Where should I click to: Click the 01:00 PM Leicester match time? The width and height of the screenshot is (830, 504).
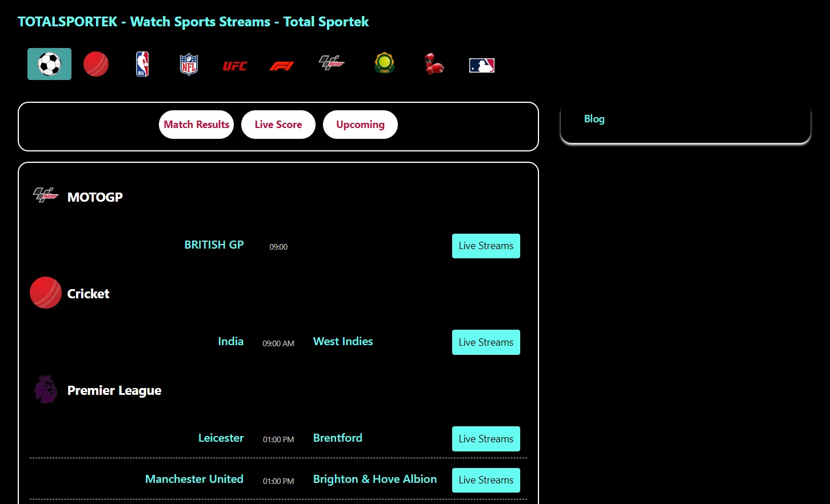tap(278, 439)
